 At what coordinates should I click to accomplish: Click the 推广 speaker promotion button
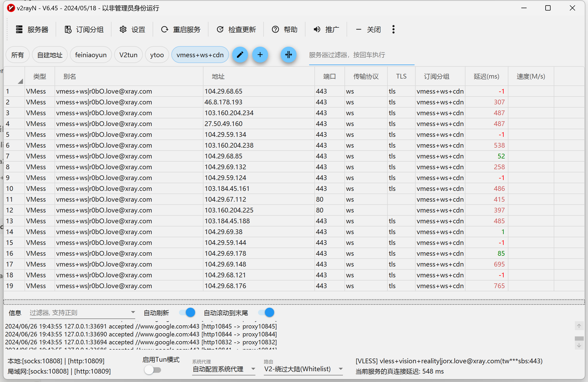(326, 29)
